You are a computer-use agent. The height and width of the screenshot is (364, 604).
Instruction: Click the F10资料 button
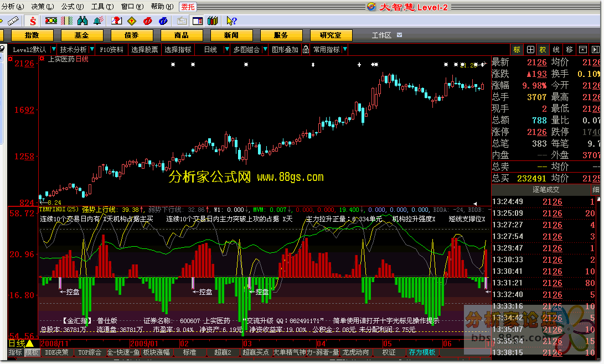point(111,50)
